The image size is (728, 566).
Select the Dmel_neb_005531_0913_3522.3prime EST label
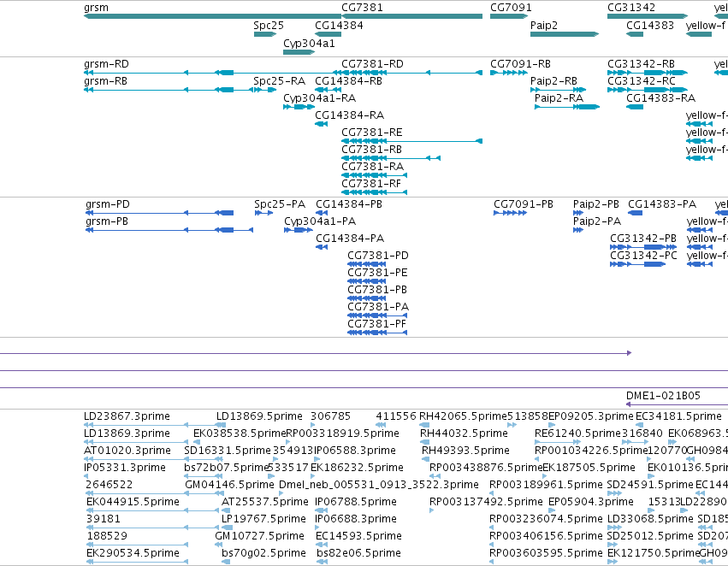[x=378, y=486]
